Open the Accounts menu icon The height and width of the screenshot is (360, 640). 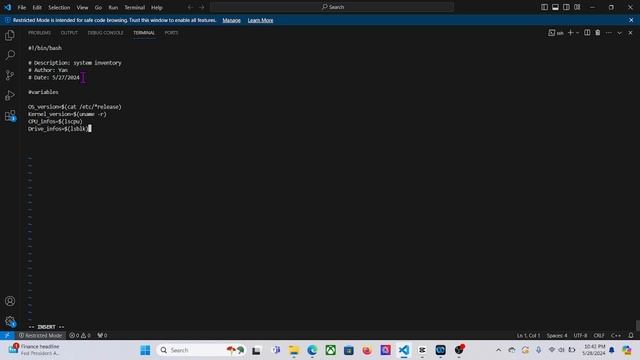pyautogui.click(x=10, y=301)
